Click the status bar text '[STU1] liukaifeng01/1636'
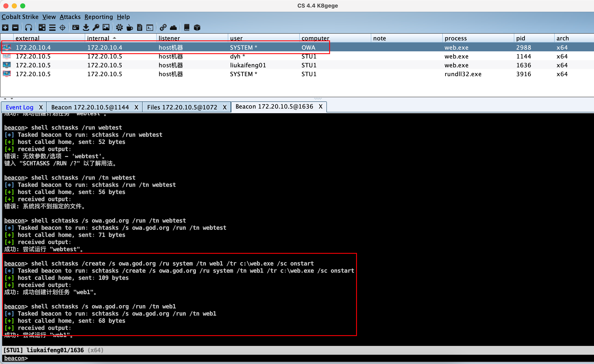This screenshot has width=594, height=364. click(43, 350)
